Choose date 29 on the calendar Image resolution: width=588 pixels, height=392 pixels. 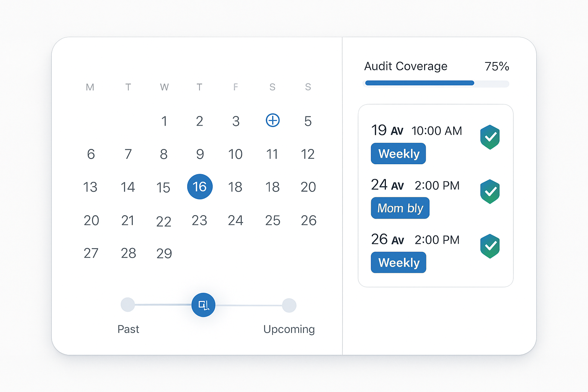click(x=164, y=253)
